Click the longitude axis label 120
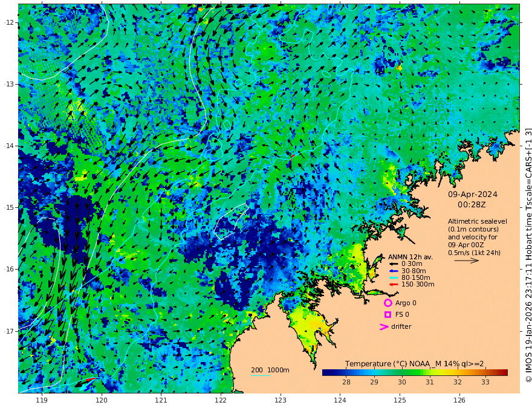This screenshot has height=411, width=532. pyautogui.click(x=102, y=400)
